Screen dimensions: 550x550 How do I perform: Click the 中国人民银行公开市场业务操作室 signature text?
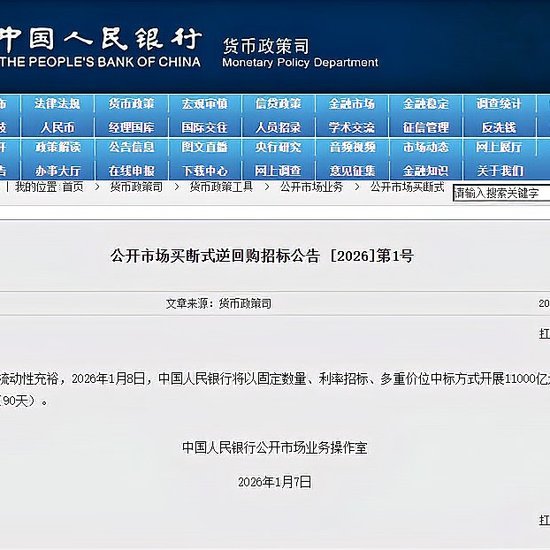[x=275, y=448]
